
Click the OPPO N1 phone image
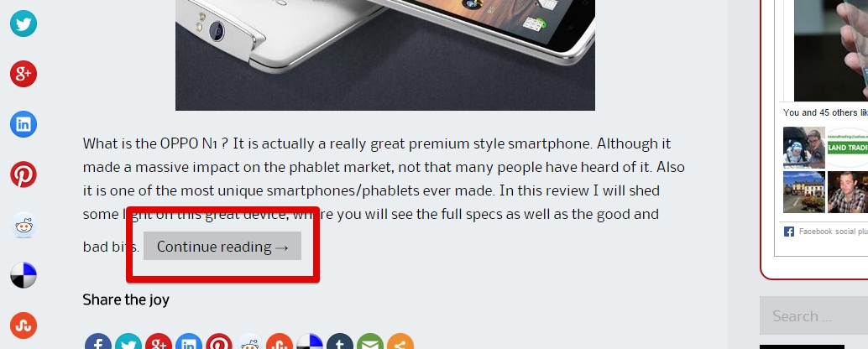[385, 55]
